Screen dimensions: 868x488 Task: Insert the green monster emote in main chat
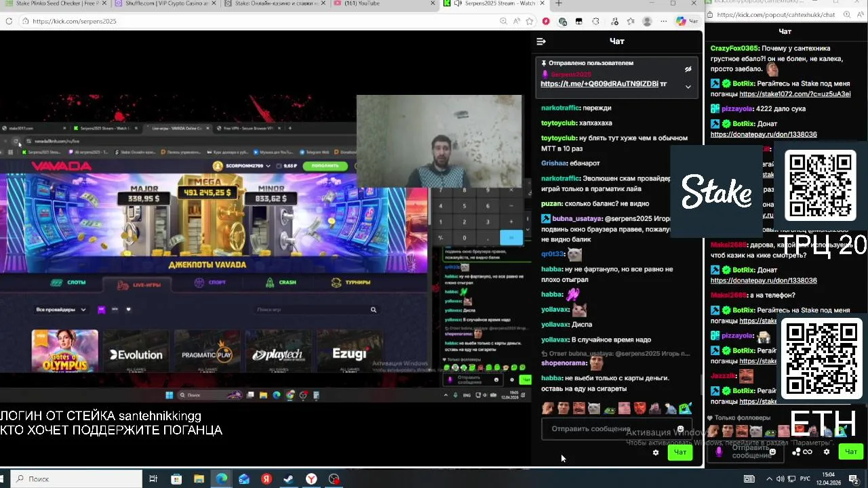[x=686, y=408]
